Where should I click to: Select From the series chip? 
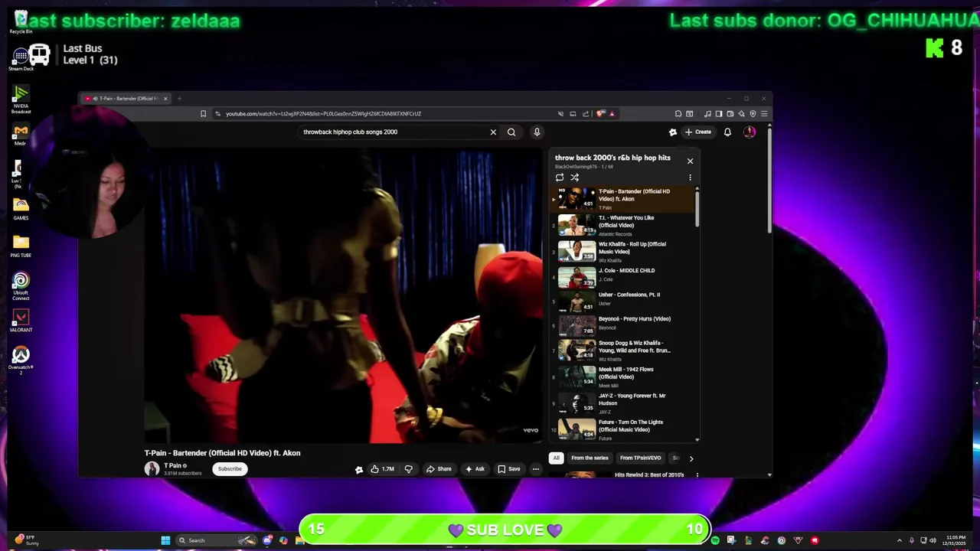(590, 458)
